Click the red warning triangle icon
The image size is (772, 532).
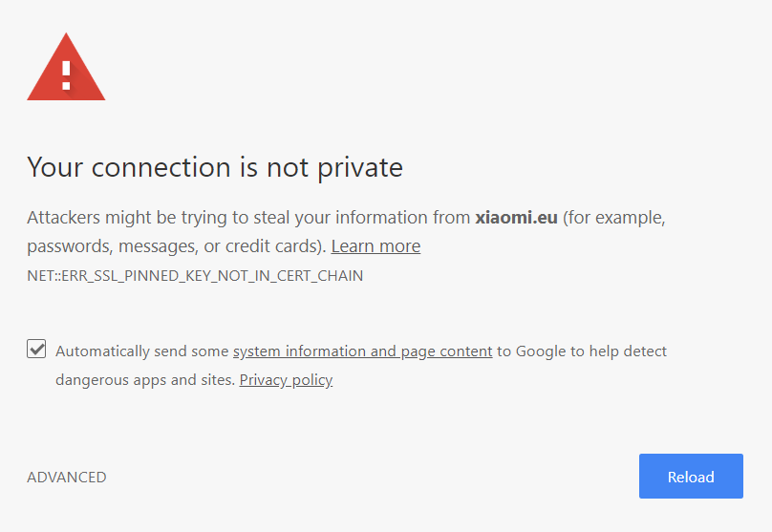click(x=66, y=67)
